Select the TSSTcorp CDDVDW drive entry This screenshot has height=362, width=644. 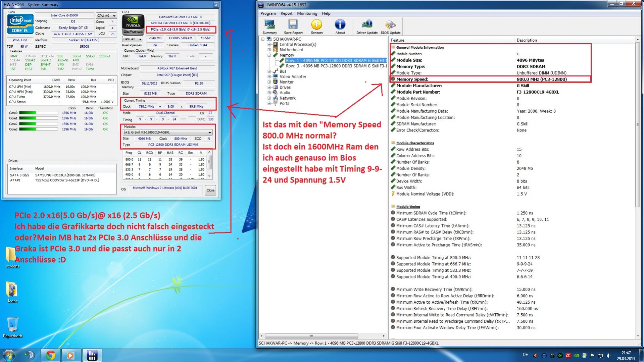62,180
